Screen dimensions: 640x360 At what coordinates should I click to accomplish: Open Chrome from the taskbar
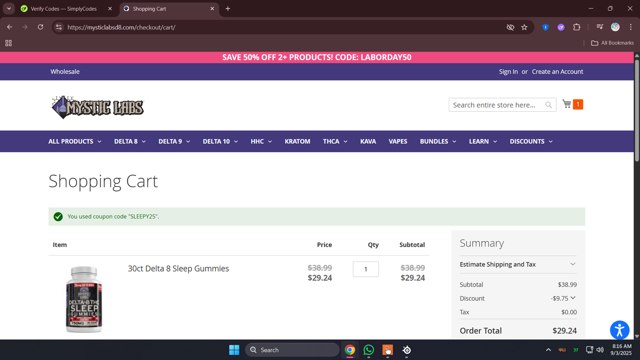point(350,350)
